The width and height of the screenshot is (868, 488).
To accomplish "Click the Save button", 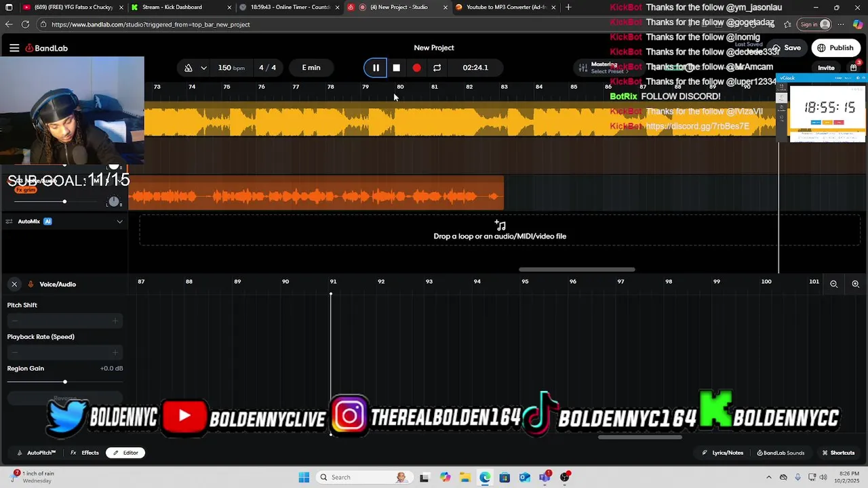I will tap(787, 48).
